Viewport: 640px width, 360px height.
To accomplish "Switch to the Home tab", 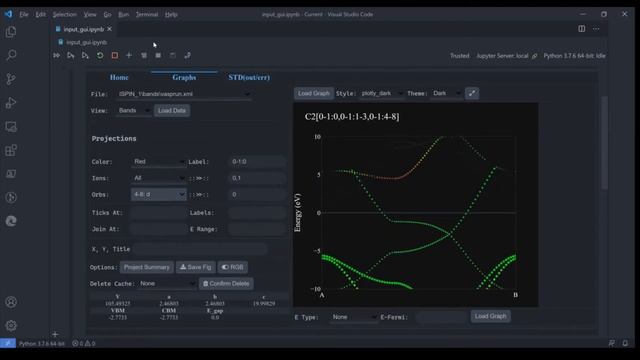I will [x=119, y=77].
